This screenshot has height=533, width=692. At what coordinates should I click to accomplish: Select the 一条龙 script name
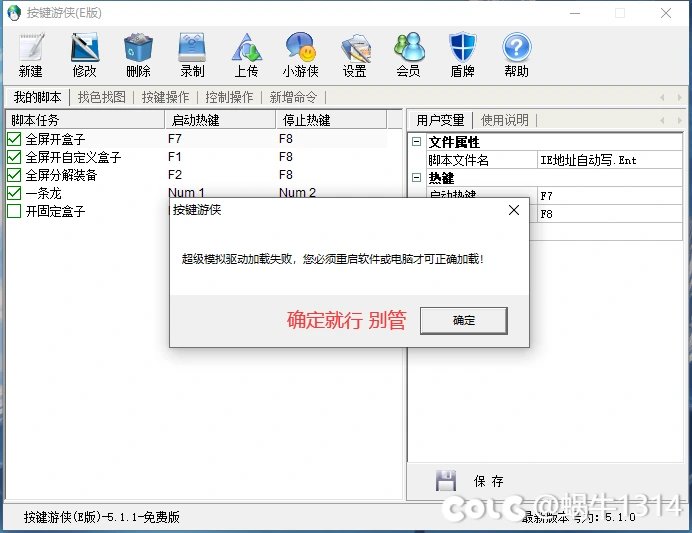[43, 193]
